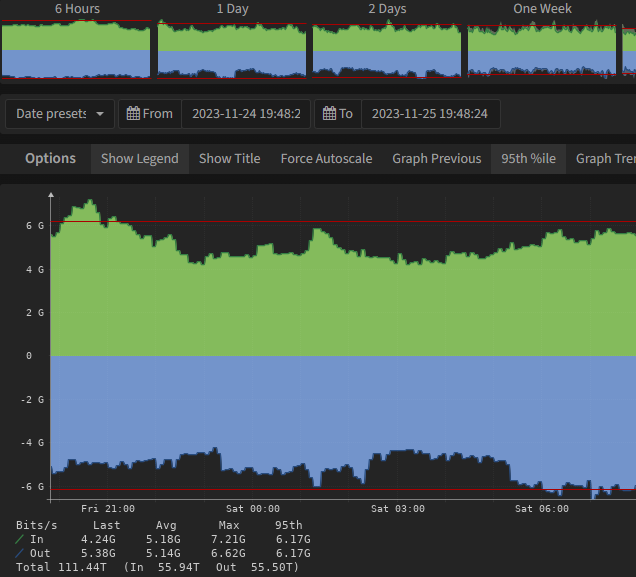Click the calendar icon beside From
The image size is (636, 577).
[133, 114]
